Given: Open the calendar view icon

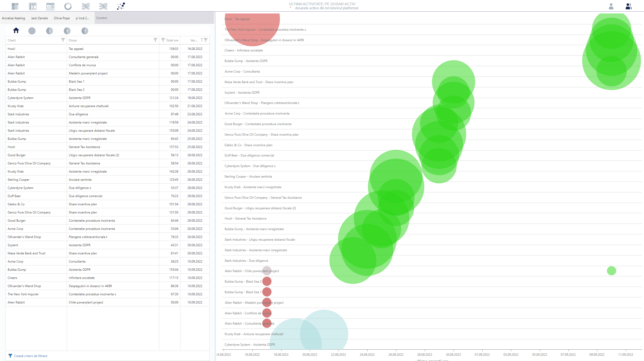Looking at the screenshot, I should coord(50,6).
